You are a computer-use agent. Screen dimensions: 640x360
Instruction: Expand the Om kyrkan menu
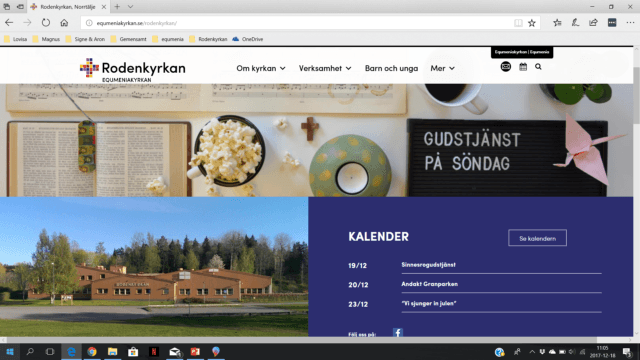tap(261, 68)
